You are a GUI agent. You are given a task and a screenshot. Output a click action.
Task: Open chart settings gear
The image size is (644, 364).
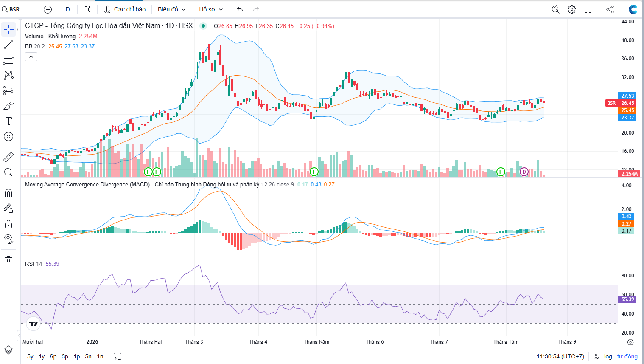tap(572, 9)
